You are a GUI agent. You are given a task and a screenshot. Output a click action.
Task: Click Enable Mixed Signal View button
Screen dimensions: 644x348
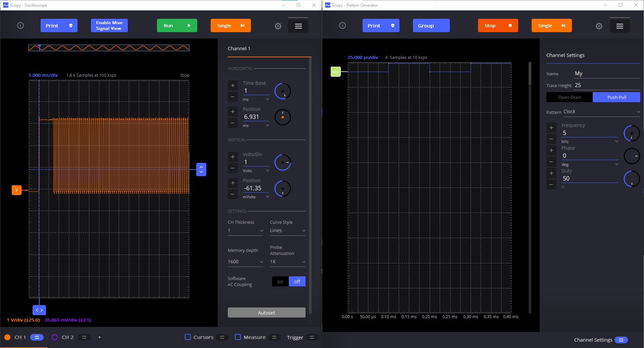pos(109,25)
